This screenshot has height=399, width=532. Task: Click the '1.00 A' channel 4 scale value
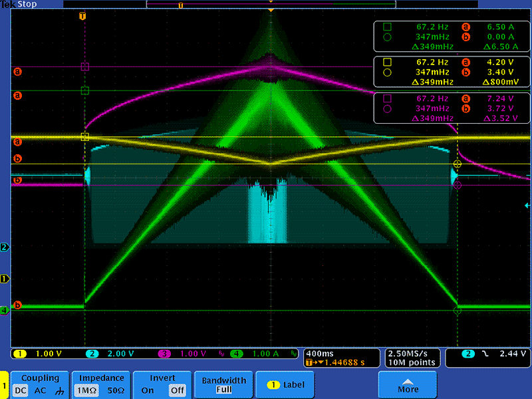coord(265,354)
